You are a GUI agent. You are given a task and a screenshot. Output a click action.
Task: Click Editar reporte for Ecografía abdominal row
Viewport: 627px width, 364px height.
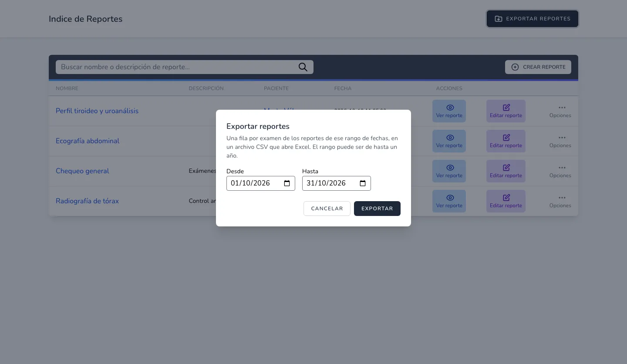[506, 141]
